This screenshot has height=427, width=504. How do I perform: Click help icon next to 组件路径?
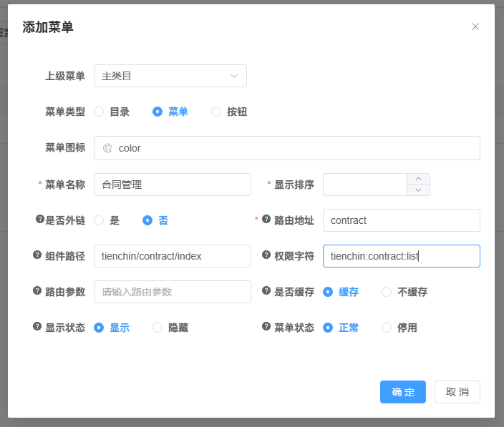[37, 255]
